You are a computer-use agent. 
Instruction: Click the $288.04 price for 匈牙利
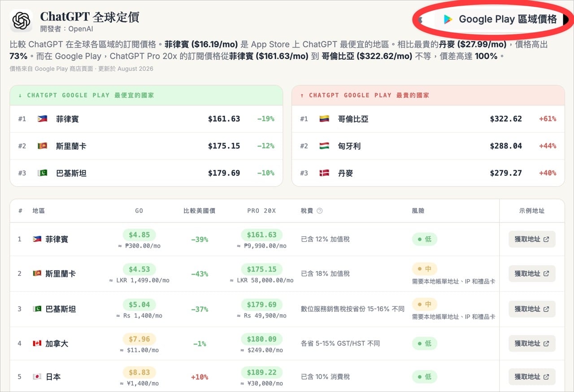[506, 146]
